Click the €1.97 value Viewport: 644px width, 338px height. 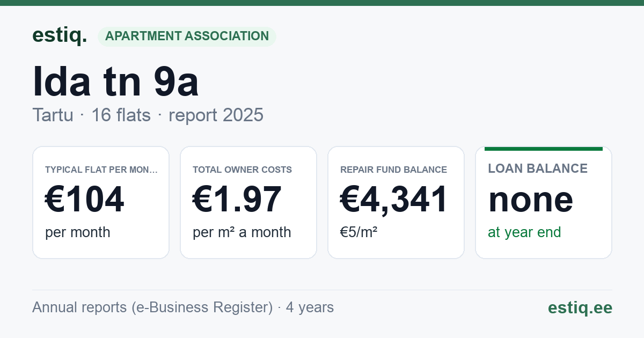coord(237,199)
